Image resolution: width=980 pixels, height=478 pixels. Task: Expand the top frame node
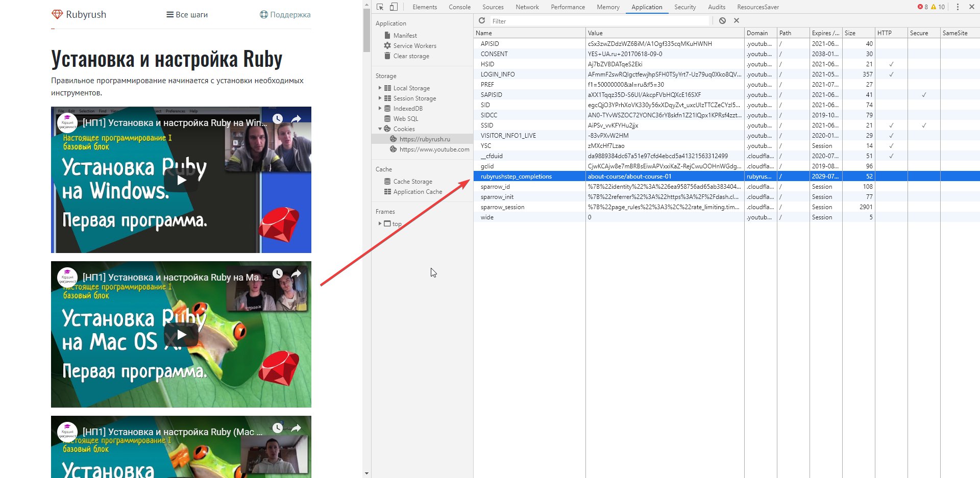pos(380,223)
